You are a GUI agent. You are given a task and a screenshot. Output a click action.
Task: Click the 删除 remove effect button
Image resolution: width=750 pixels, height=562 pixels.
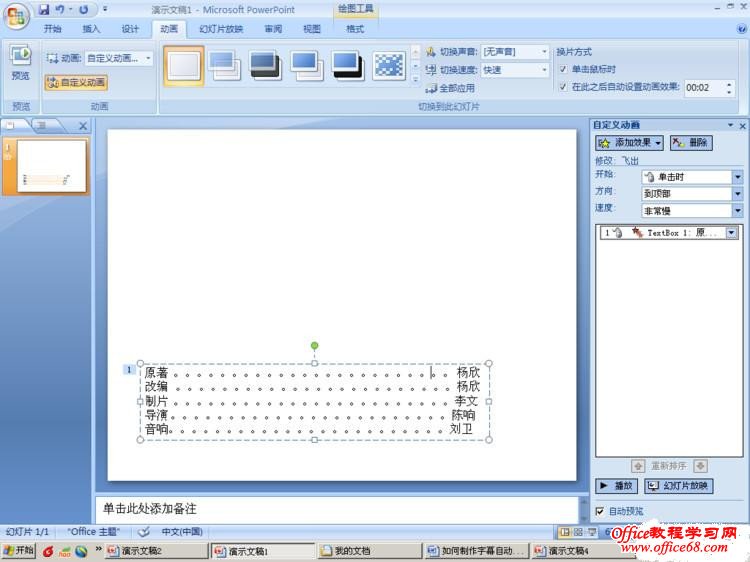click(691, 143)
